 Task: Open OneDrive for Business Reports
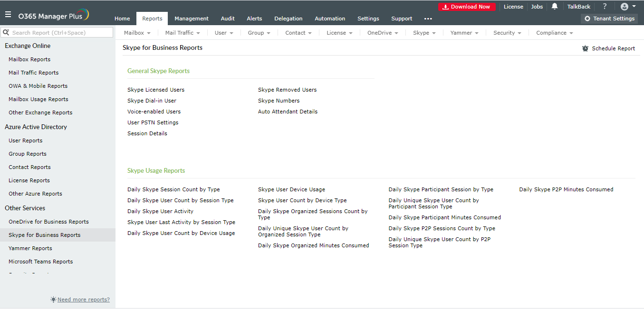pyautogui.click(x=48, y=222)
